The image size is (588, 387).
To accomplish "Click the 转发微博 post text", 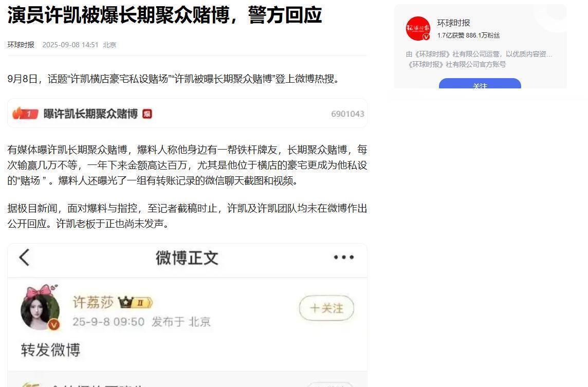I will (x=50, y=350).
